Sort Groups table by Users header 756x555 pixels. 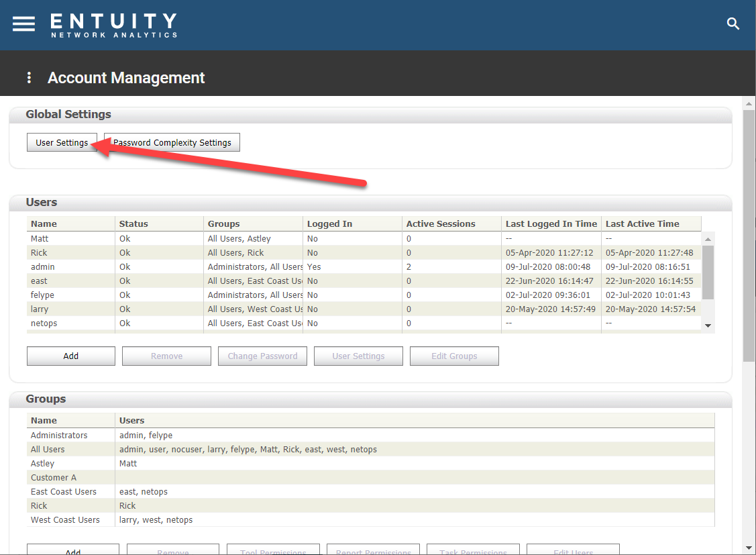[415, 421]
